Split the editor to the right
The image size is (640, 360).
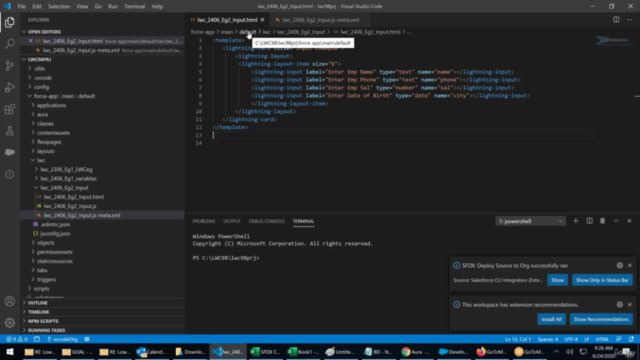[x=616, y=20]
